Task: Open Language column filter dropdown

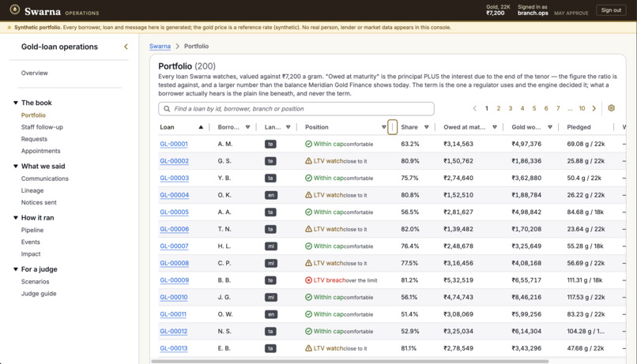Action: [288, 127]
